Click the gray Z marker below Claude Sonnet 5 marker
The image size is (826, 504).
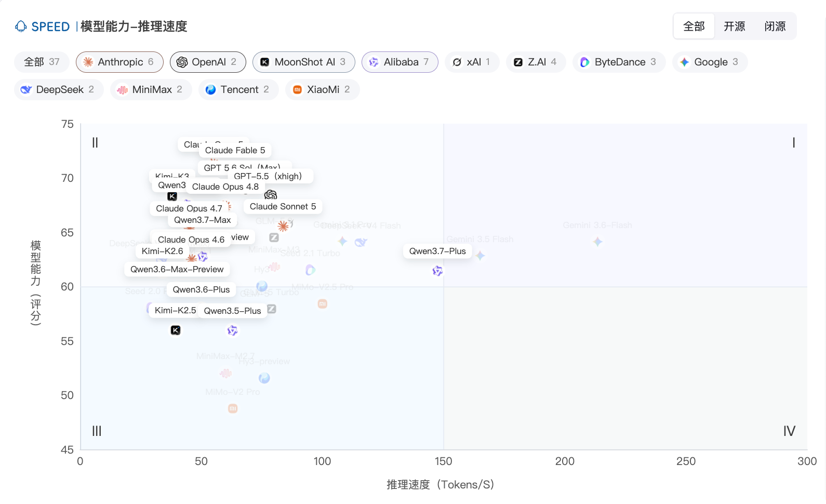point(274,237)
